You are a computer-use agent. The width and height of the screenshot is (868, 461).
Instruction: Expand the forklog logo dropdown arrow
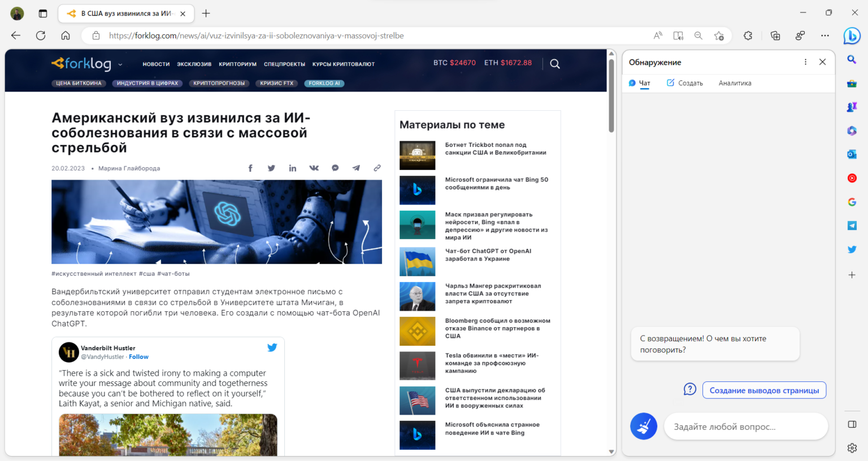[x=120, y=64]
